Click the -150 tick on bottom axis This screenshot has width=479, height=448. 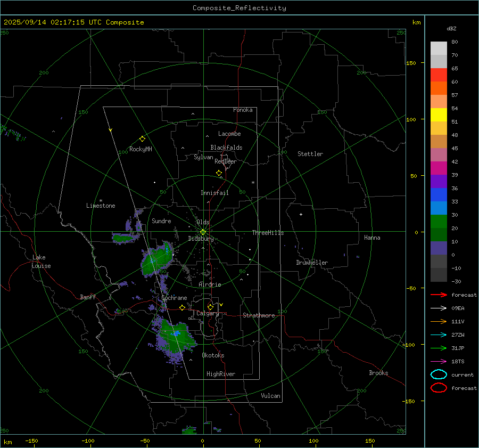tap(31, 441)
